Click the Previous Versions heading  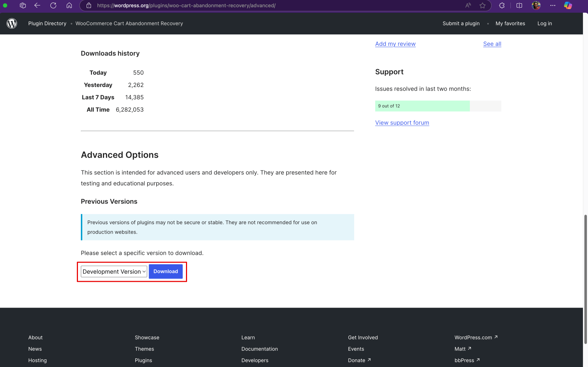109,202
